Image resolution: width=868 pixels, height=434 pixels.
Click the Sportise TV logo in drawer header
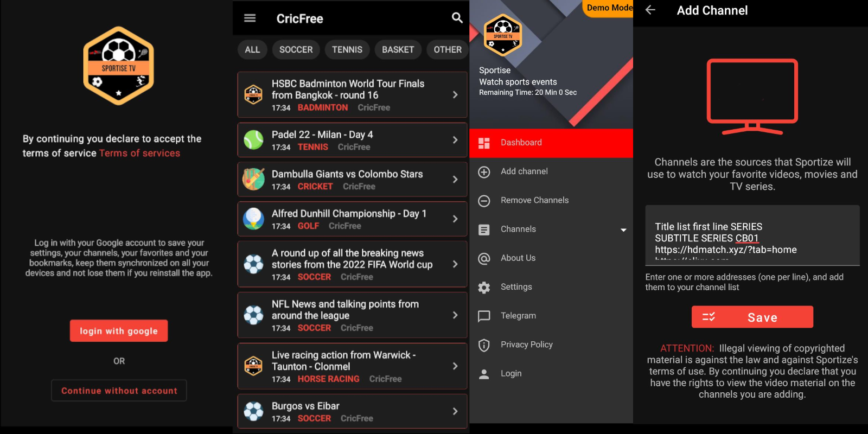pyautogui.click(x=503, y=36)
